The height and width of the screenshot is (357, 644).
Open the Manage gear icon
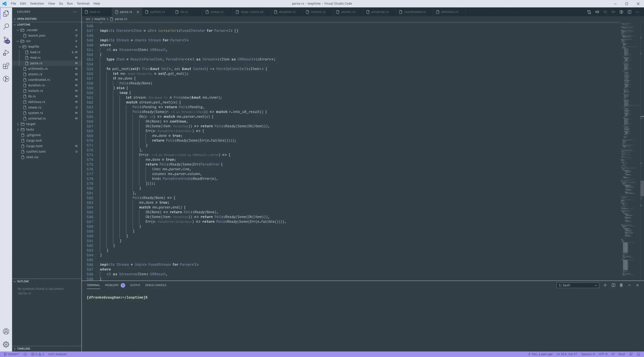(x=6, y=344)
